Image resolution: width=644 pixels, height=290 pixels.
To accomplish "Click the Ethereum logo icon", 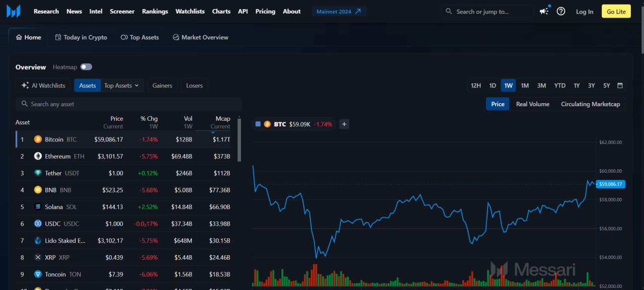I will click(38, 156).
